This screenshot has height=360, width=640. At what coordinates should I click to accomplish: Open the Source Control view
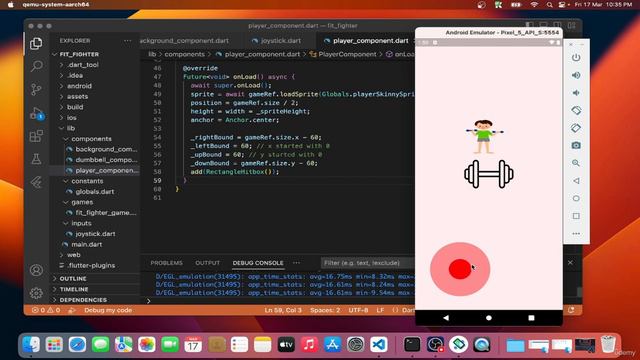coord(36,89)
